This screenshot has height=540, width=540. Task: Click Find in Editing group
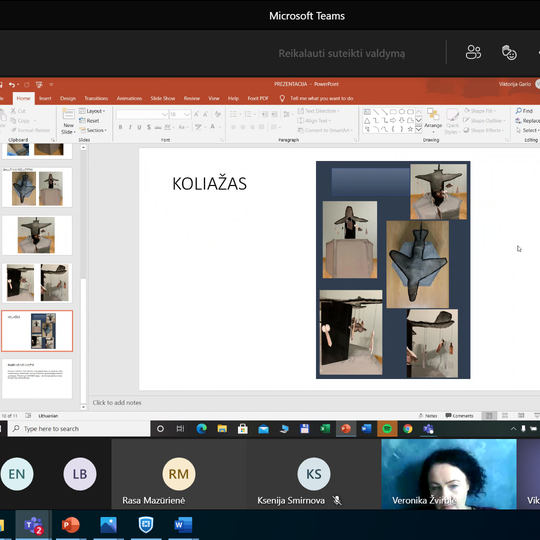[x=524, y=111]
